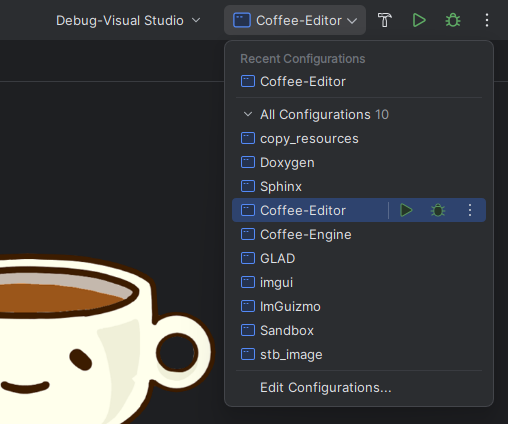This screenshot has height=424, width=508.
Task: Open the toolbar More Actions menu
Action: tap(487, 20)
